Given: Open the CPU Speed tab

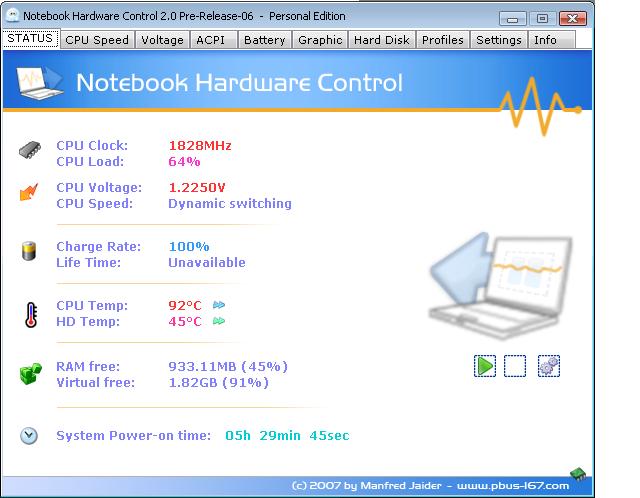Looking at the screenshot, I should click(x=97, y=40).
